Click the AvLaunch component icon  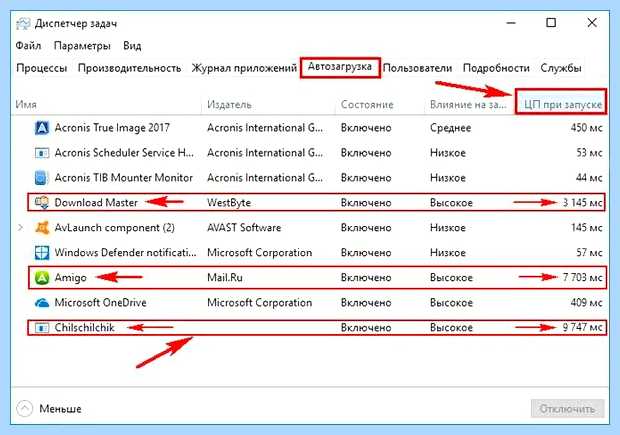click(x=42, y=228)
